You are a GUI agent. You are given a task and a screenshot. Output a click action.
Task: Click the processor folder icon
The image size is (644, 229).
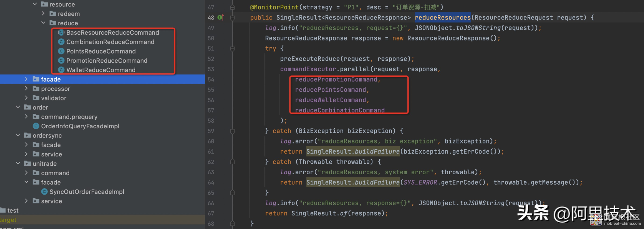(x=36, y=89)
